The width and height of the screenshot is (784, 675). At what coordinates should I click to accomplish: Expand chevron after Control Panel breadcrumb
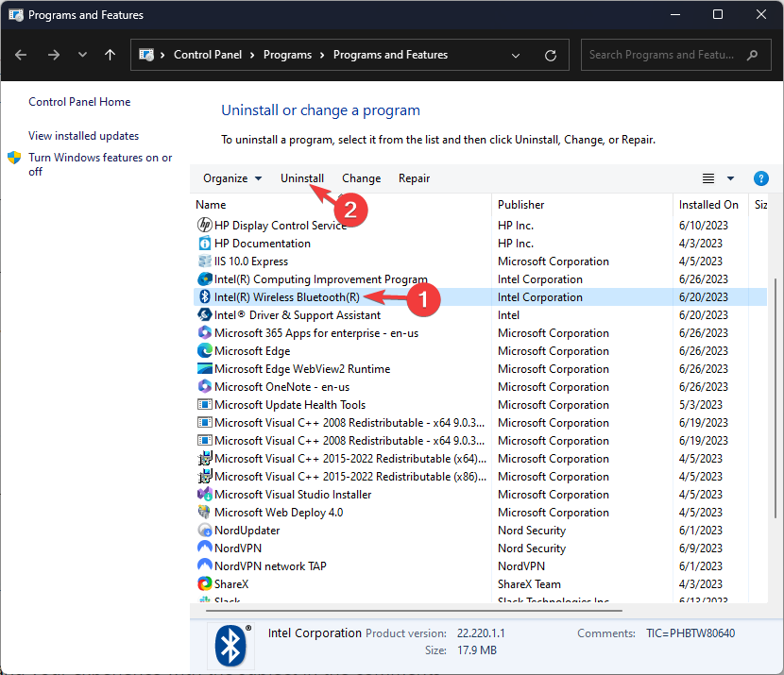(x=252, y=55)
